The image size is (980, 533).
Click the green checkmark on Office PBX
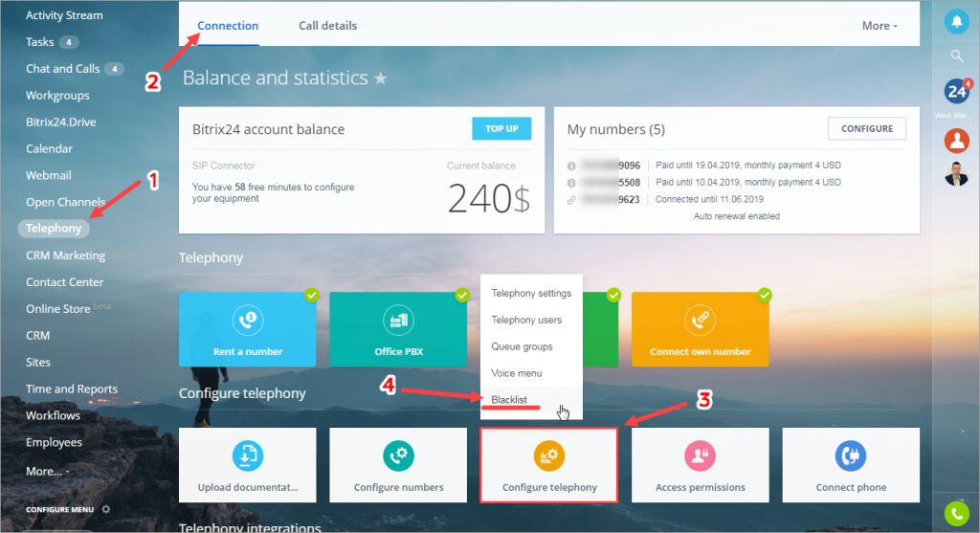(462, 295)
